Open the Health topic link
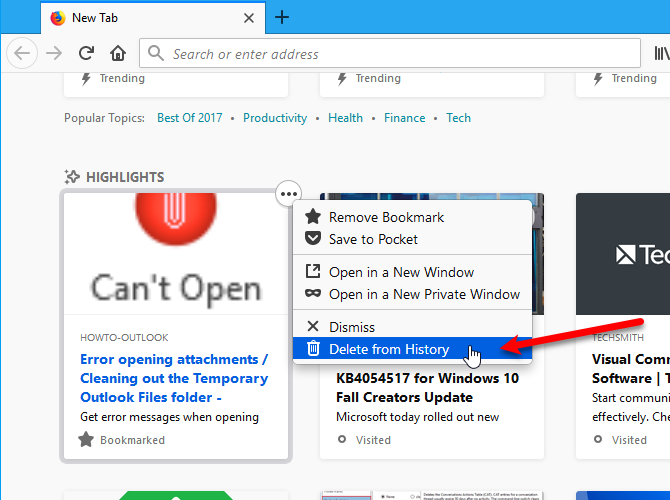Image resolution: width=670 pixels, height=500 pixels. click(x=345, y=118)
